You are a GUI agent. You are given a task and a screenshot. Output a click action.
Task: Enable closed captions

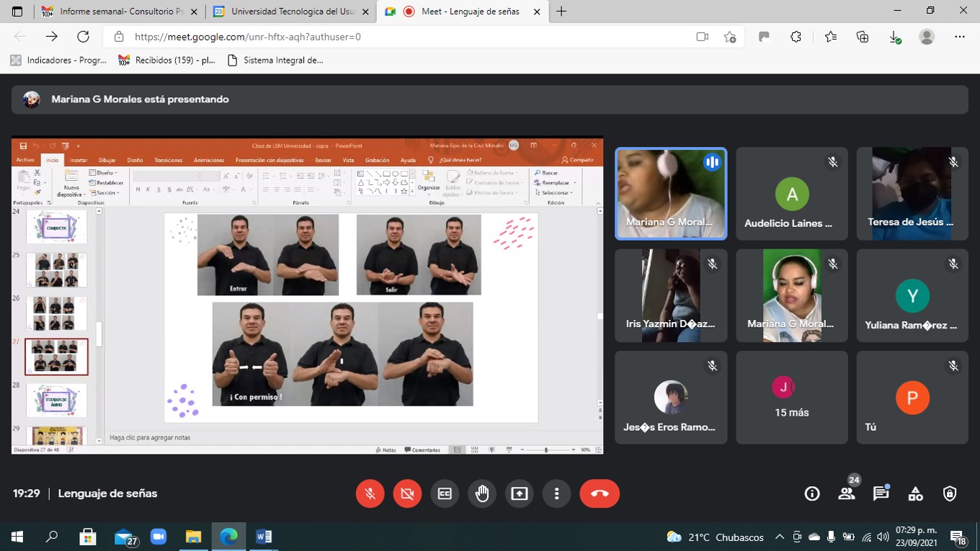point(445,493)
